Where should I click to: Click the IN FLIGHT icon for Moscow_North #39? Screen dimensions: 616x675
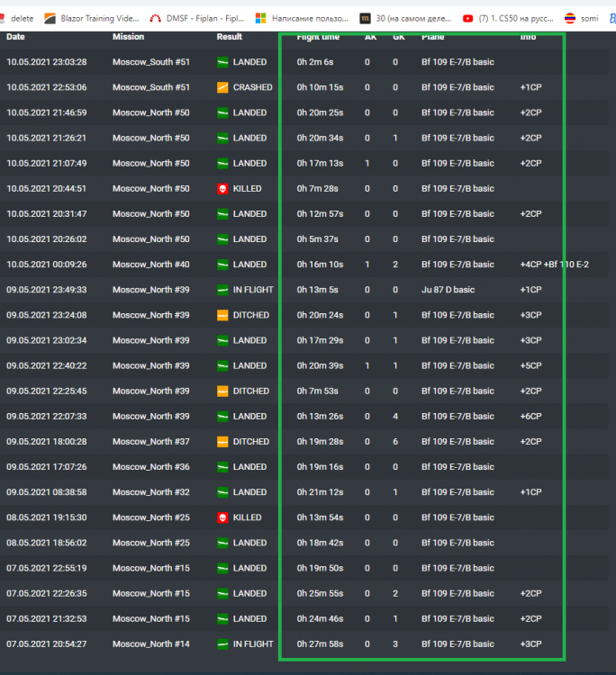(x=222, y=290)
